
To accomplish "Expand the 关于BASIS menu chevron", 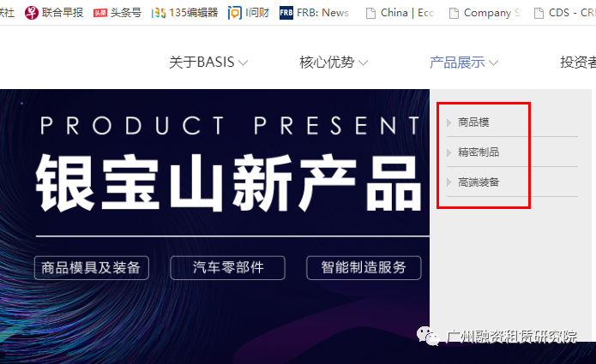I will pyautogui.click(x=243, y=63).
